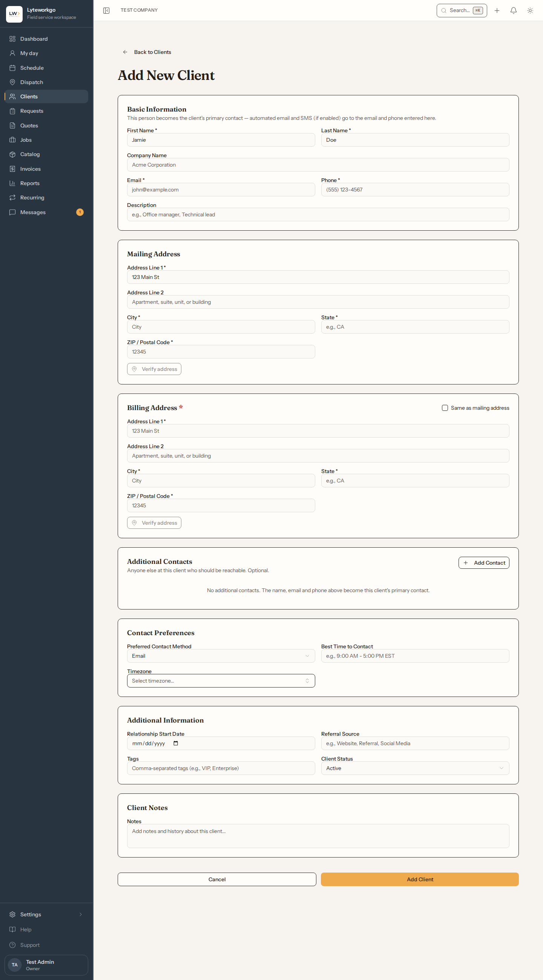This screenshot has width=543, height=980.
Task: Open Preferred Contact Method dropdown
Action: click(x=221, y=655)
